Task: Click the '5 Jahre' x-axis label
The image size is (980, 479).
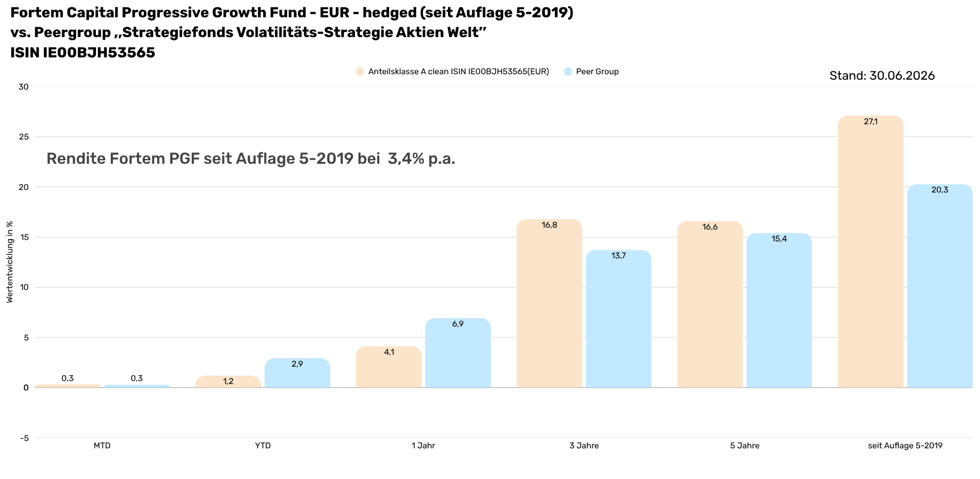Action: tap(745, 446)
